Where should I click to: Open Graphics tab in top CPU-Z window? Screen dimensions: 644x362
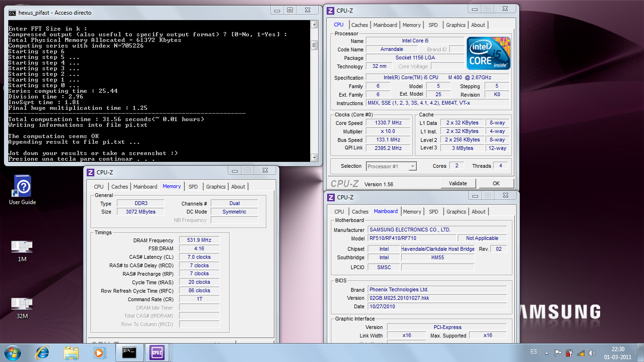tap(456, 25)
